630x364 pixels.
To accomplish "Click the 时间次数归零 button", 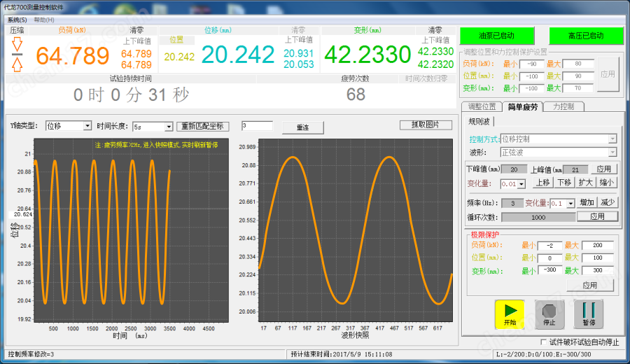I will click(426, 78).
